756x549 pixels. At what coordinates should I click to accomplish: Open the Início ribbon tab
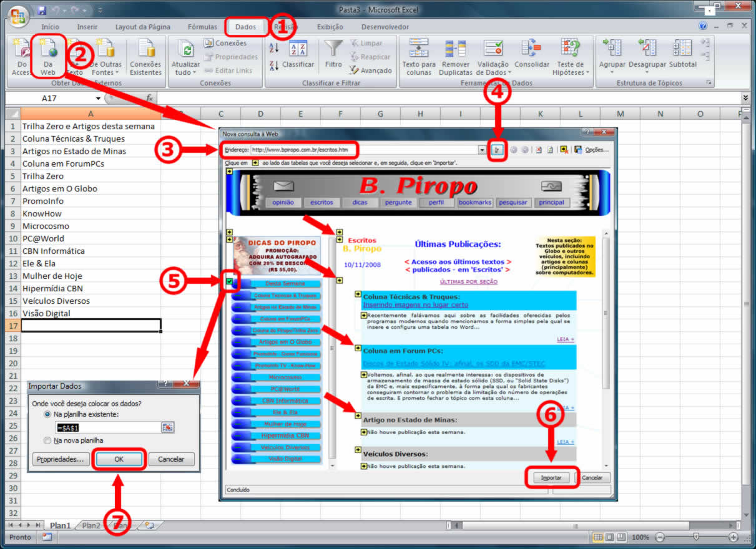tap(50, 27)
